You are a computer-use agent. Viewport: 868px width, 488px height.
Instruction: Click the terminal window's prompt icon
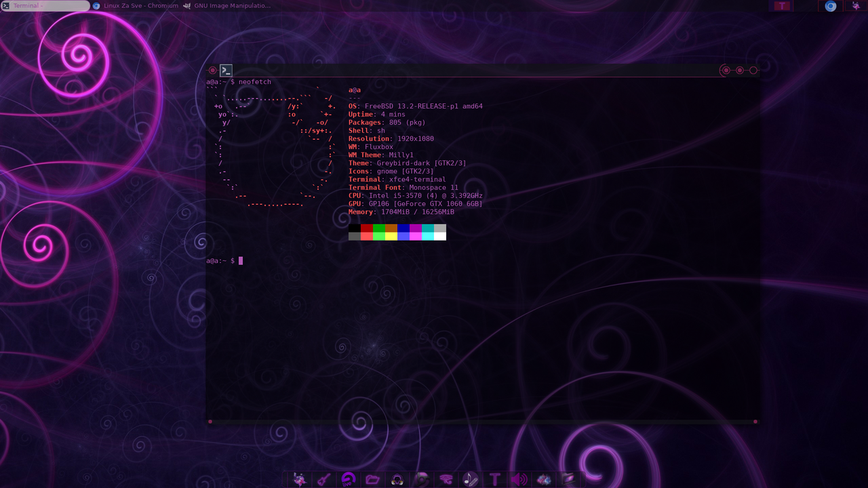[226, 70]
